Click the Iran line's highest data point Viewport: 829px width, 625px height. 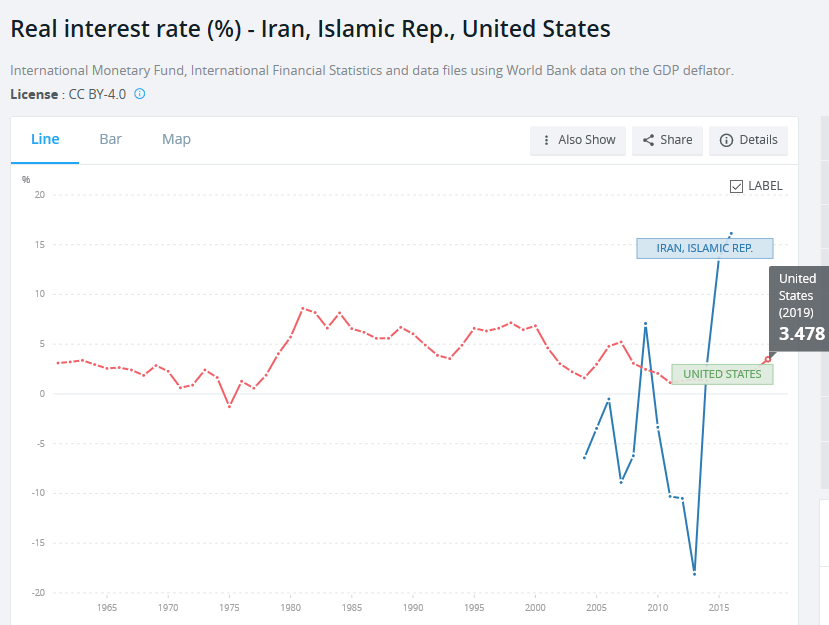click(731, 233)
